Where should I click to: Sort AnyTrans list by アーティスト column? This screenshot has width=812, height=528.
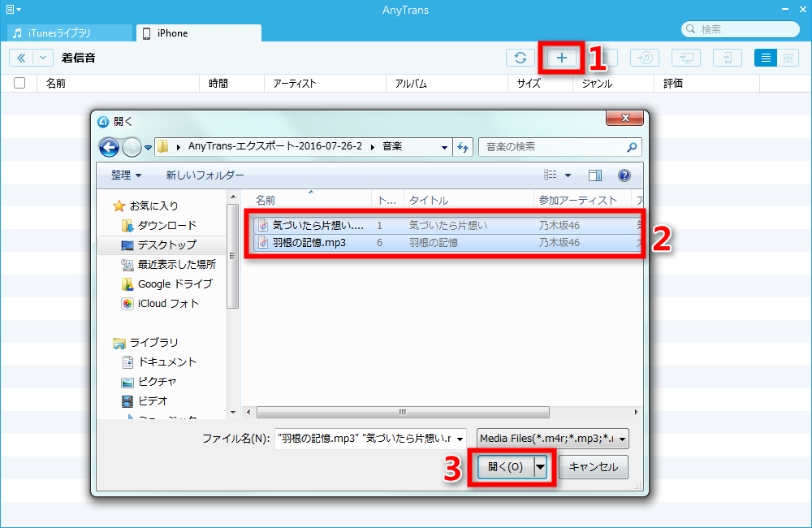pos(325,84)
